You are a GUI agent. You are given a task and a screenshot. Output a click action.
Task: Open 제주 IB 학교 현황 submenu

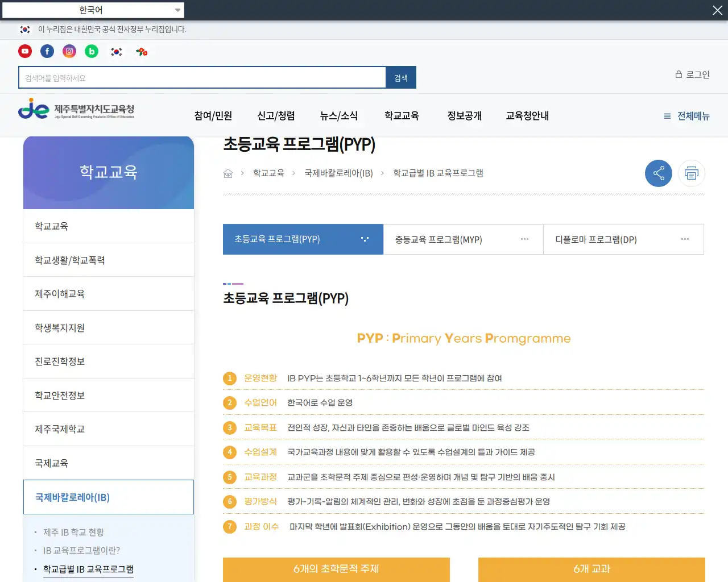click(x=73, y=532)
